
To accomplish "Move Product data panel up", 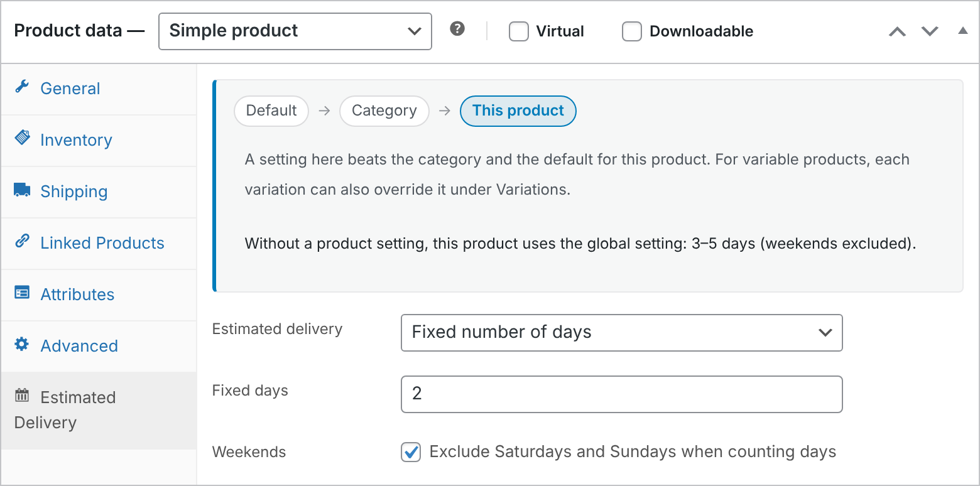I will tap(897, 31).
